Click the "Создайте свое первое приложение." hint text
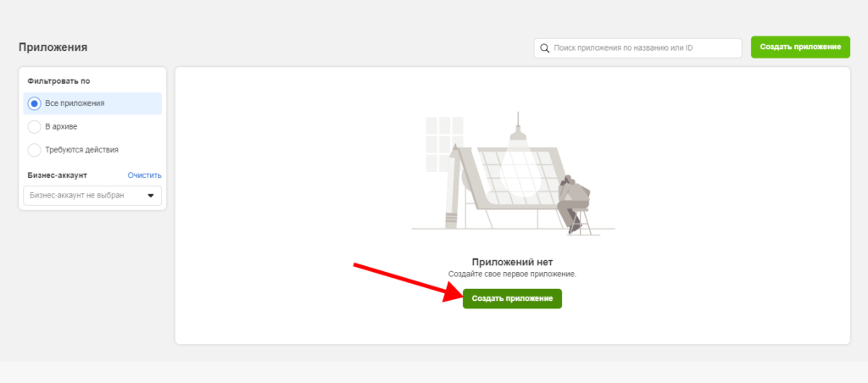 [x=512, y=275]
